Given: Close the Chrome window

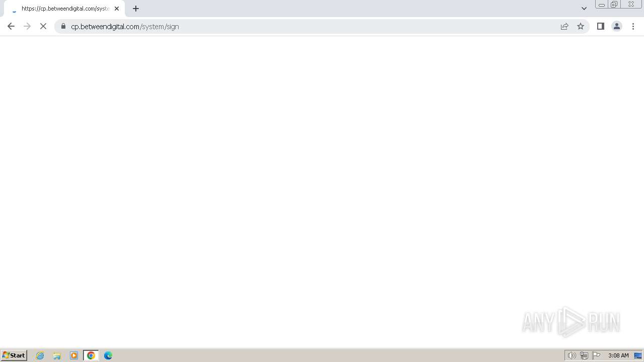Looking at the screenshot, I should click(631, 5).
